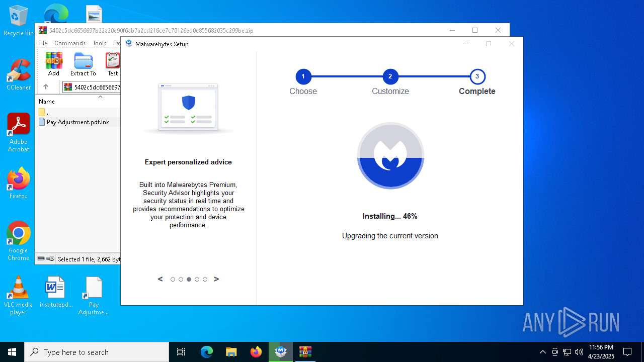This screenshot has height=362, width=644.
Task: Click step 1 Choose indicator
Action: (303, 76)
